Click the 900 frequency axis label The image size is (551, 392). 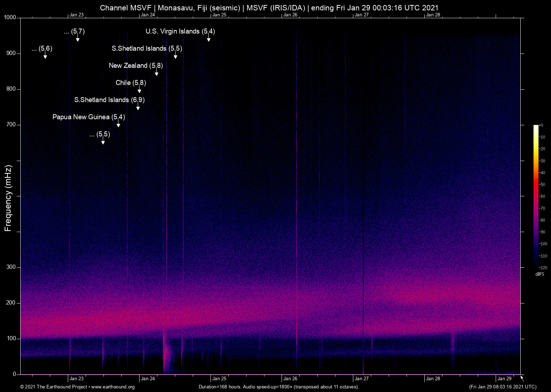click(11, 53)
